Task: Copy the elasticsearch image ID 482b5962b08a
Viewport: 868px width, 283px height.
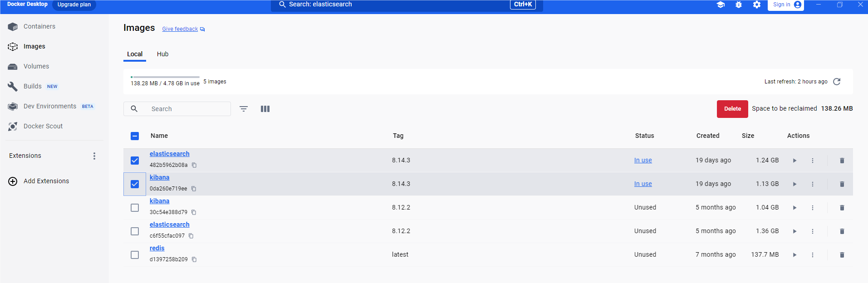Action: pyautogui.click(x=194, y=165)
